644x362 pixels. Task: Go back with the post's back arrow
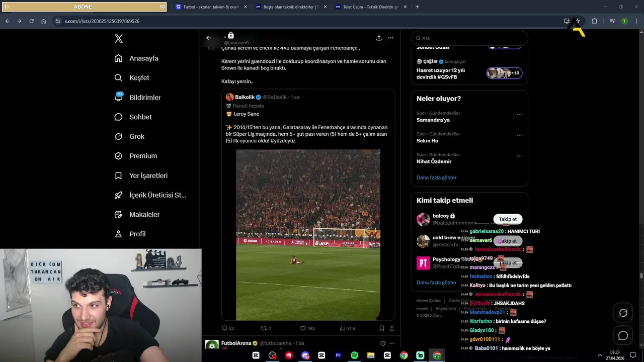pyautogui.click(x=208, y=38)
